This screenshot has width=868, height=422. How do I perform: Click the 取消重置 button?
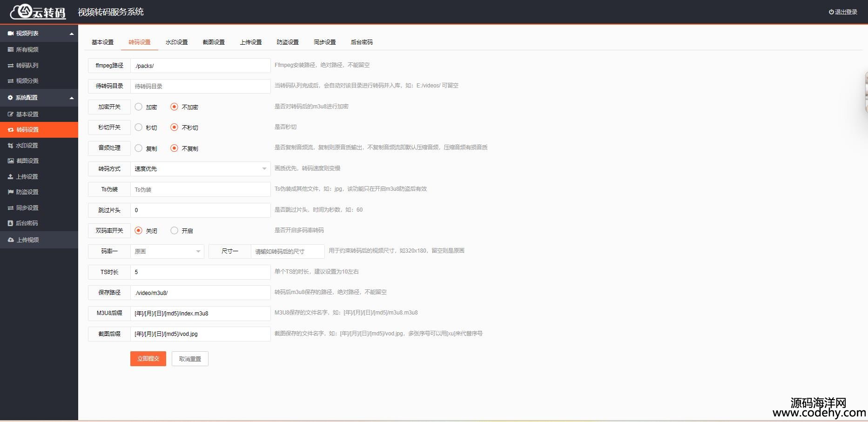point(190,359)
